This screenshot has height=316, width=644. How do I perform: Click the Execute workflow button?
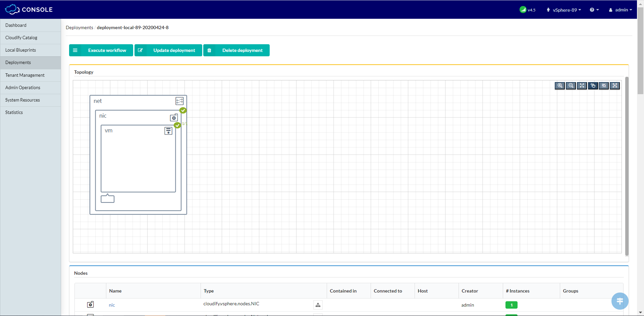[101, 50]
